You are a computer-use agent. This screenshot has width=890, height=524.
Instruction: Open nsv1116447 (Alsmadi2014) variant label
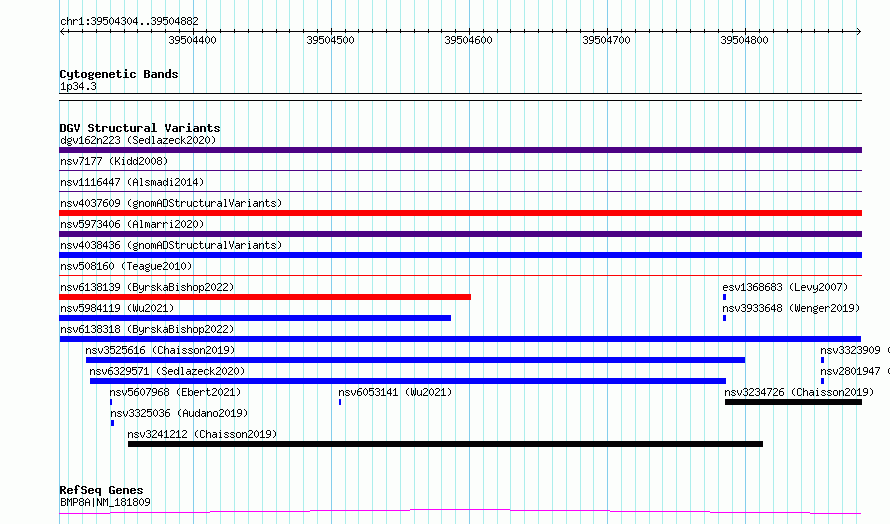(x=132, y=182)
